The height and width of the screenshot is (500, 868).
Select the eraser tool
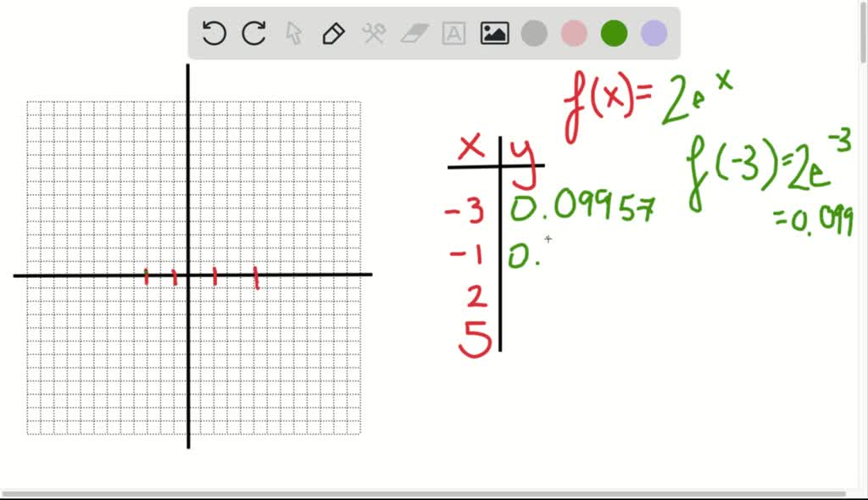[x=414, y=33]
